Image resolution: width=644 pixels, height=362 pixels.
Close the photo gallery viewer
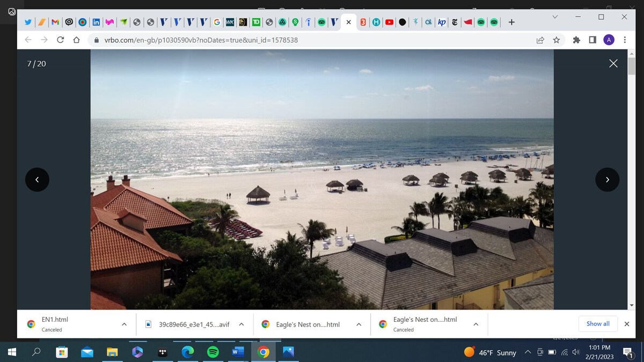613,63
